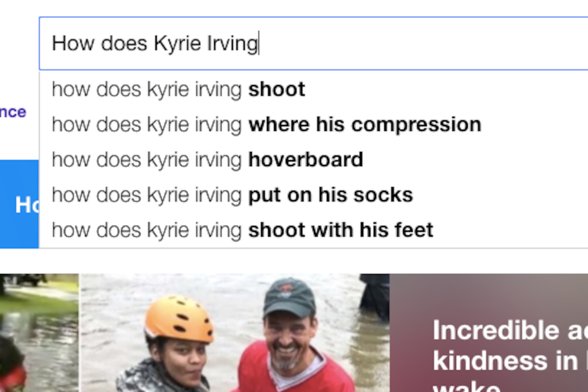The image size is (588, 392).
Task: Select the 'put on his socks' suggestion
Action: [314, 195]
